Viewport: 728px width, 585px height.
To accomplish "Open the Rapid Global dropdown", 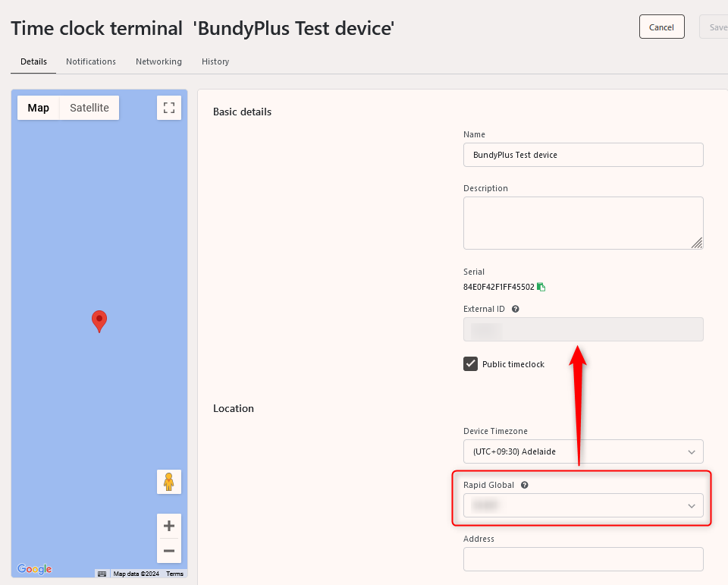I will [x=583, y=505].
